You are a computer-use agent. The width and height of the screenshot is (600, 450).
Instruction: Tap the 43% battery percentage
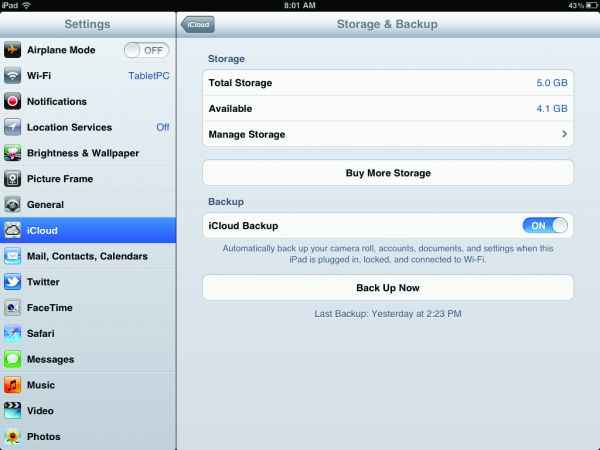(576, 5)
